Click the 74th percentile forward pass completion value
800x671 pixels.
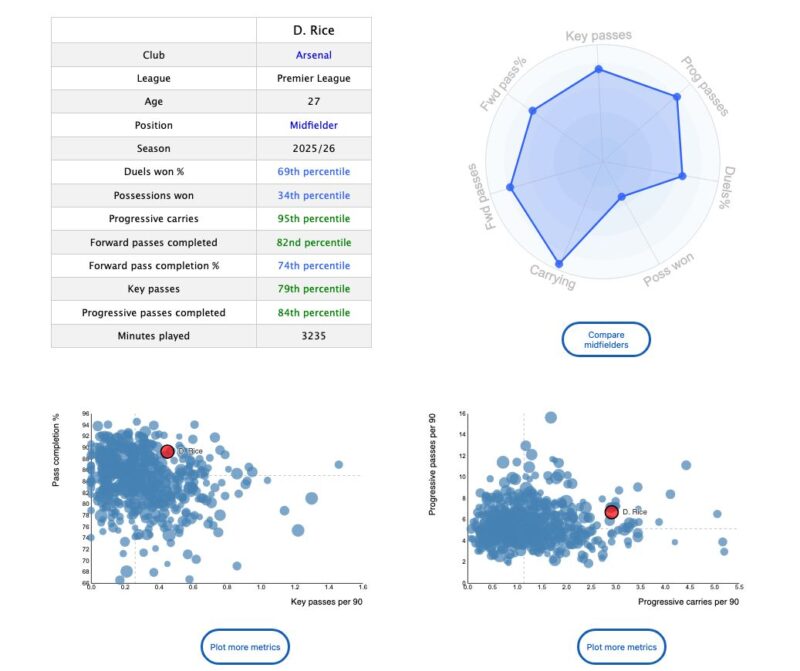click(x=313, y=266)
